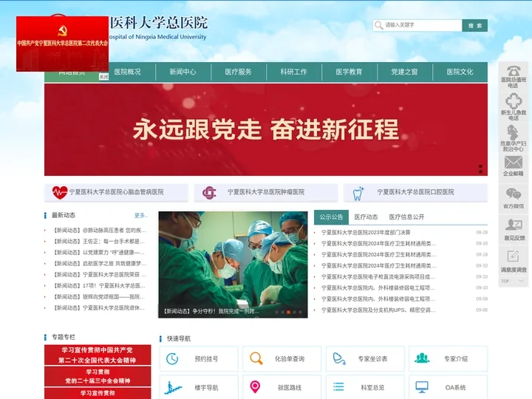
Task: Click list icon for 科室总览
Action: click(338, 386)
